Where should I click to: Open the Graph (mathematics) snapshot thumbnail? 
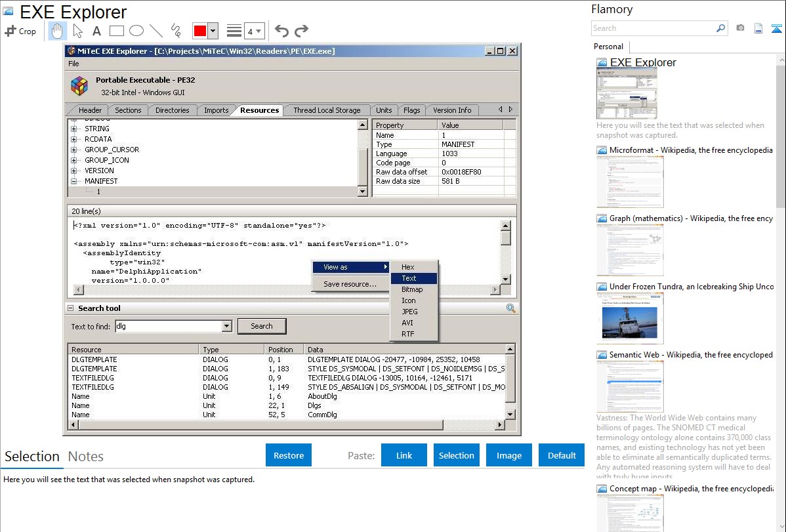(630, 250)
